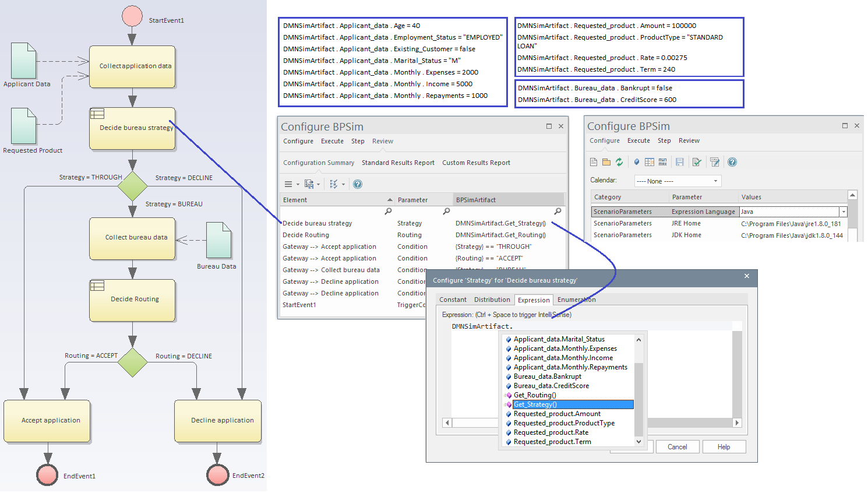
Task: Switch to the Distribution tab
Action: [x=492, y=300]
